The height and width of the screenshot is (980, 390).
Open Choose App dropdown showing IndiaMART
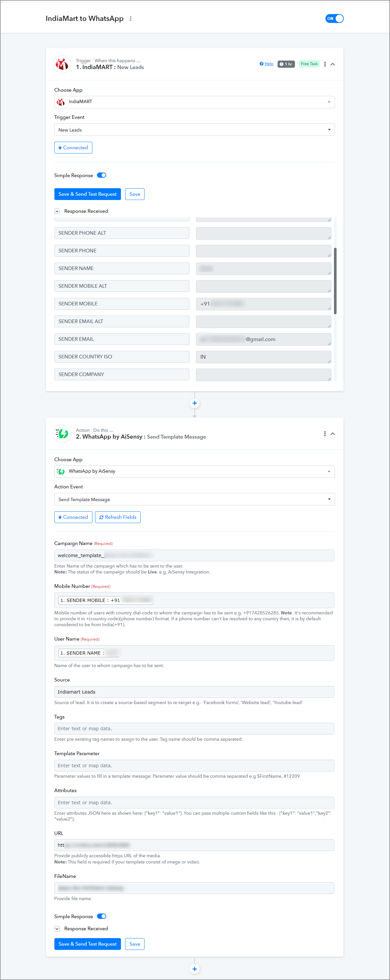click(x=194, y=102)
